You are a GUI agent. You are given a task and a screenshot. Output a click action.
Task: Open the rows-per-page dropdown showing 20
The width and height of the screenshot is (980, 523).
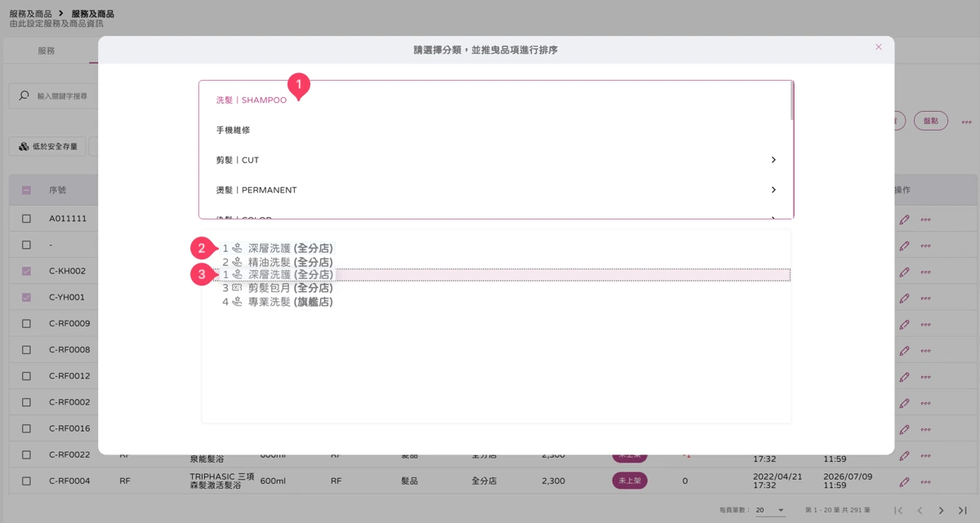[769, 510]
